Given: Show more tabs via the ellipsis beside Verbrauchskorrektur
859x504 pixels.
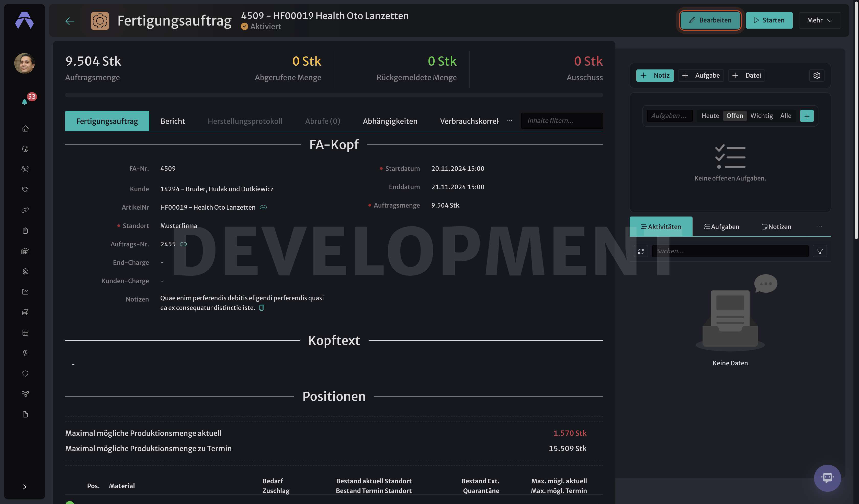Looking at the screenshot, I should pyautogui.click(x=510, y=121).
